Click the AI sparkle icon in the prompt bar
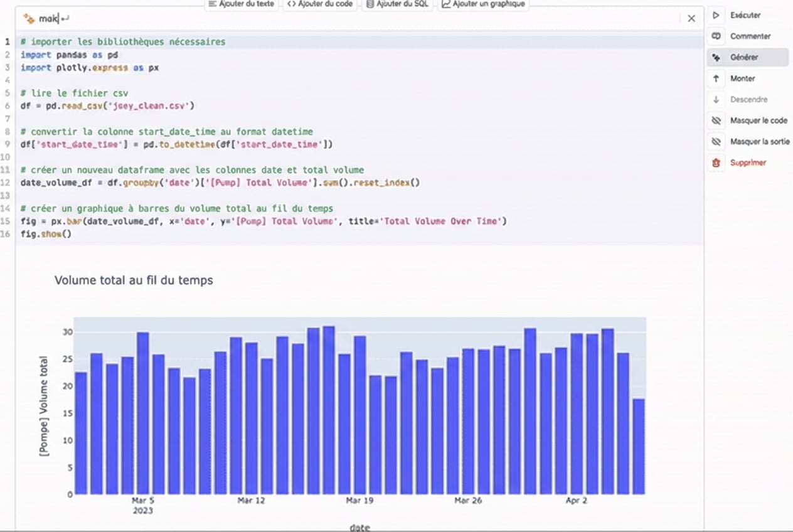 click(x=28, y=19)
